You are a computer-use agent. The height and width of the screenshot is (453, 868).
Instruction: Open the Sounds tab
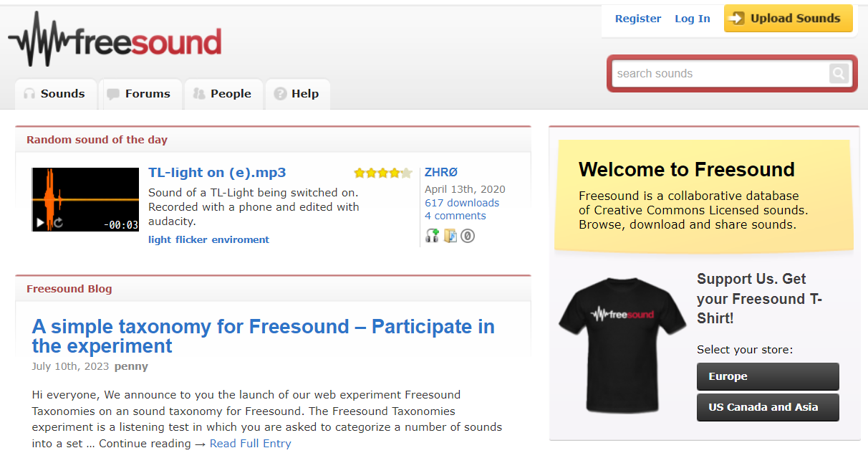pyautogui.click(x=55, y=94)
